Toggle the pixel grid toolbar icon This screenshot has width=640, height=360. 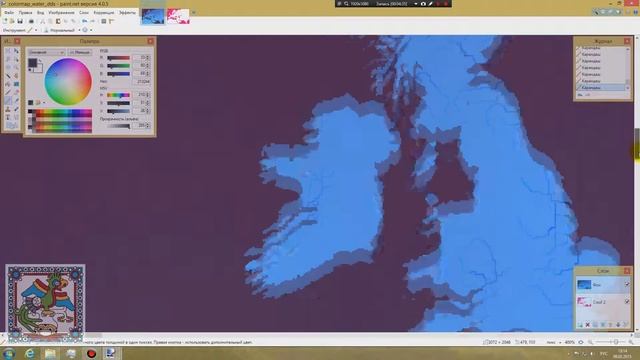click(104, 21)
